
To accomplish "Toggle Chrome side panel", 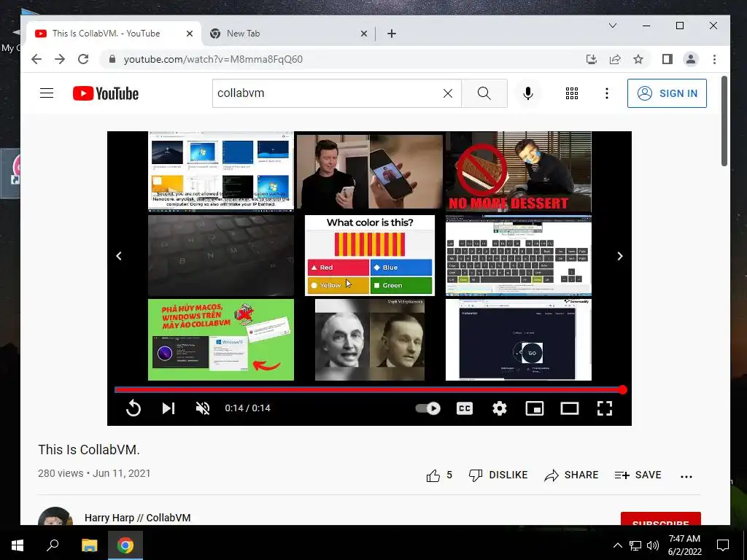I will 667,59.
